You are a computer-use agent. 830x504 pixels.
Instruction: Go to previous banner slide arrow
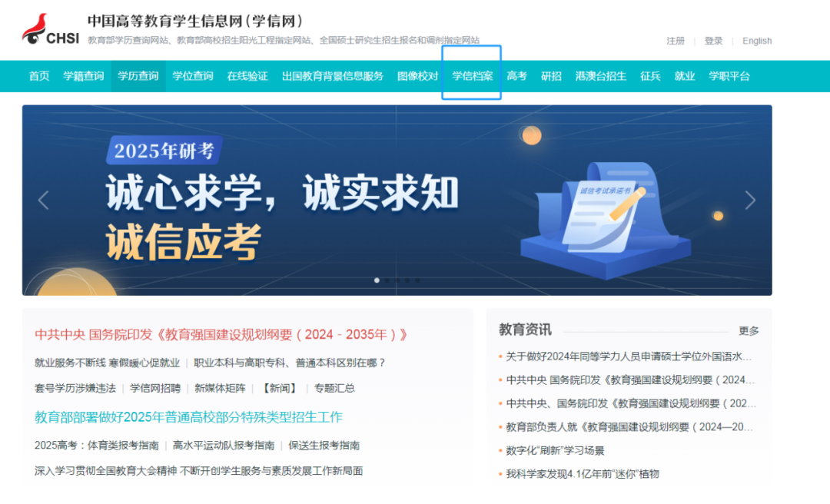[x=43, y=200]
